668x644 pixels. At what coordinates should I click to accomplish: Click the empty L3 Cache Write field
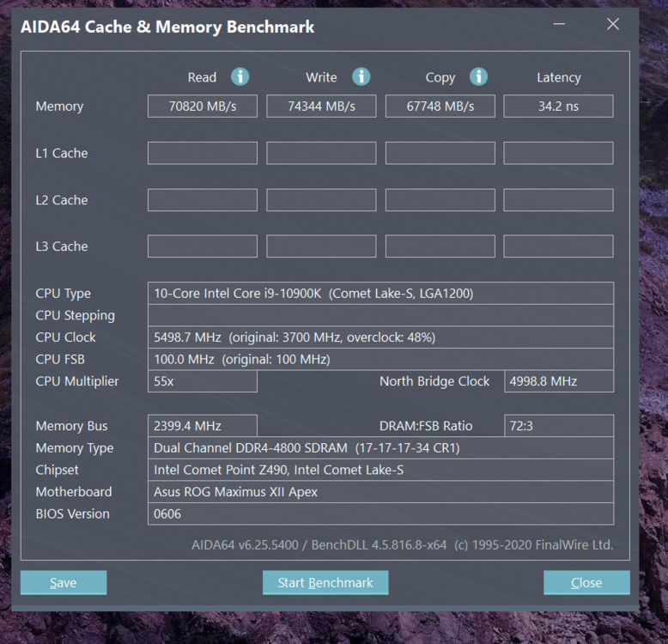click(x=321, y=246)
